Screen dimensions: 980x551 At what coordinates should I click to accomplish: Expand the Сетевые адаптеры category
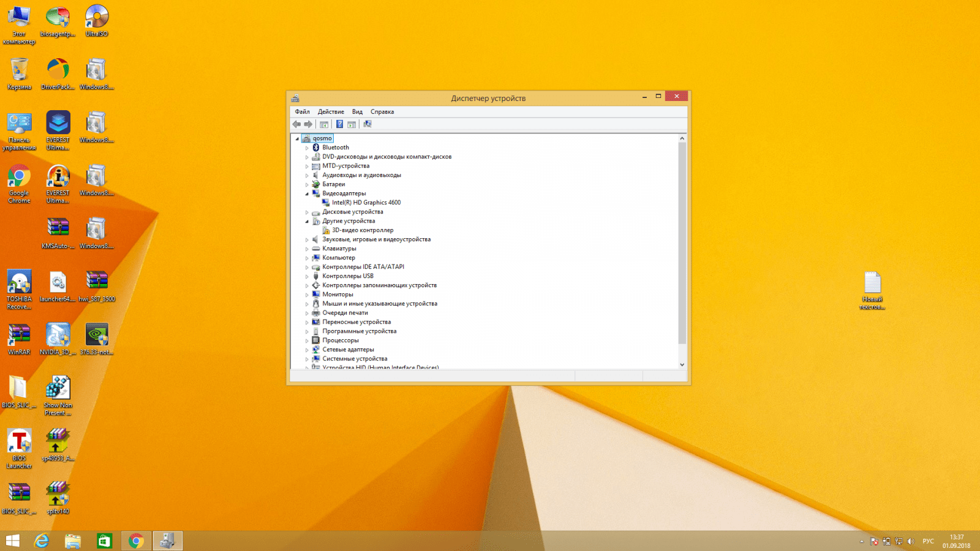[x=307, y=350]
